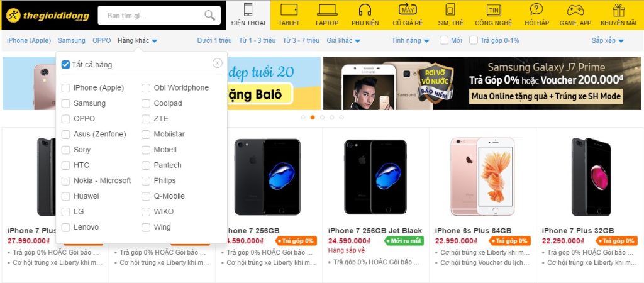Screen dimensions: 644x283
Task: Select the second orange carousel dot
Action: coord(313,118)
